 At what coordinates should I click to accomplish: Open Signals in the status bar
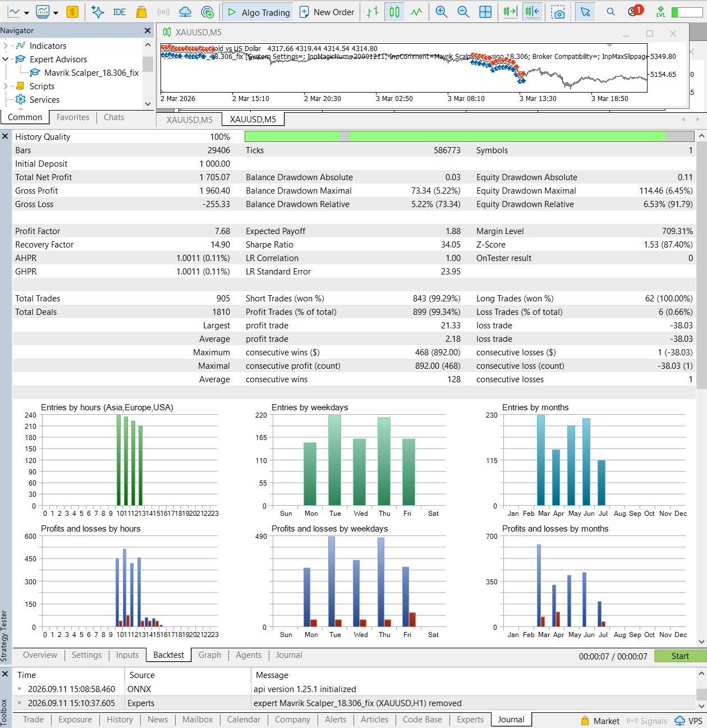pos(647,721)
